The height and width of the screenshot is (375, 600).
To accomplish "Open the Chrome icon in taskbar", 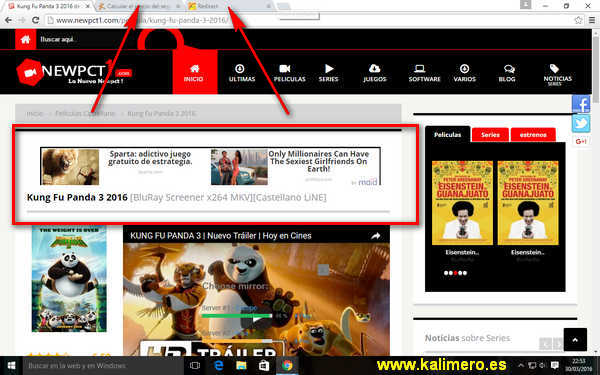I will click(287, 365).
